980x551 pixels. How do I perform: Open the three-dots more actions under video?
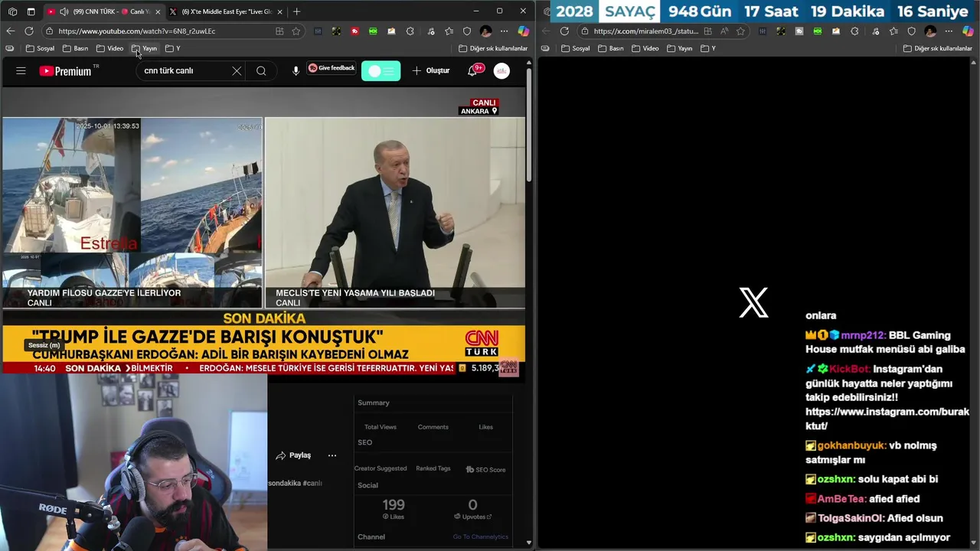(x=332, y=455)
